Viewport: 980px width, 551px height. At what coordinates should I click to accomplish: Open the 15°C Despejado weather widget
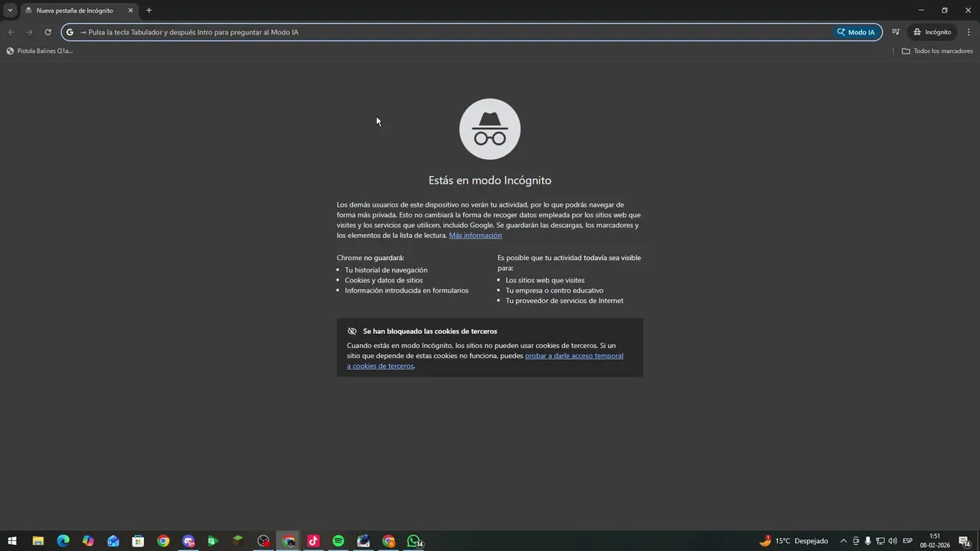[793, 541]
